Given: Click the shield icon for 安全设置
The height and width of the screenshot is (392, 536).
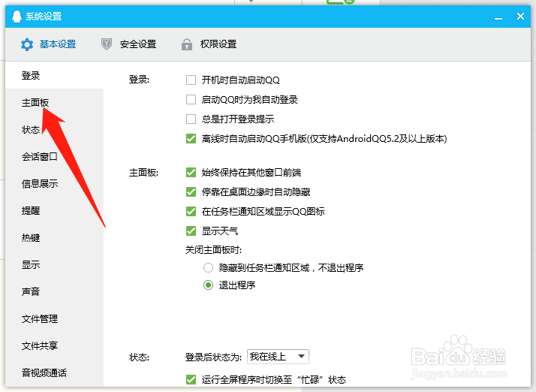Looking at the screenshot, I should coord(107,44).
